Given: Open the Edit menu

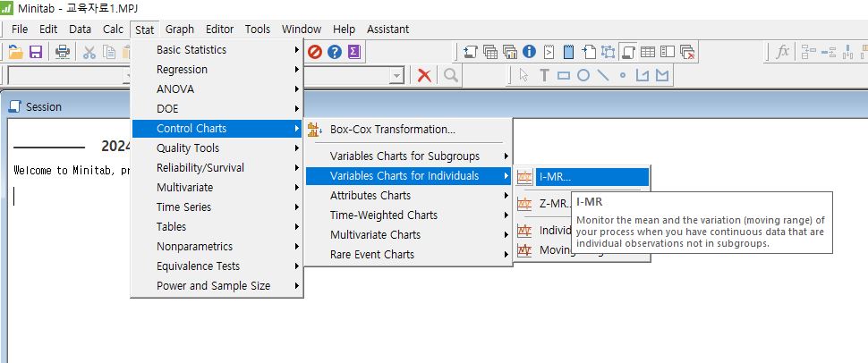Looking at the screenshot, I should tap(48, 29).
